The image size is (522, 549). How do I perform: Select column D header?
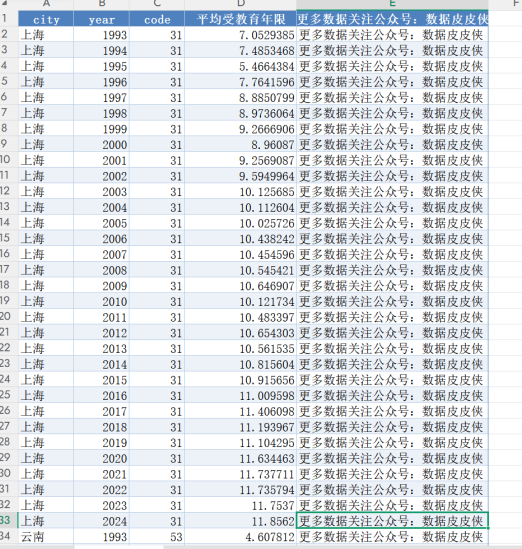(x=241, y=4)
